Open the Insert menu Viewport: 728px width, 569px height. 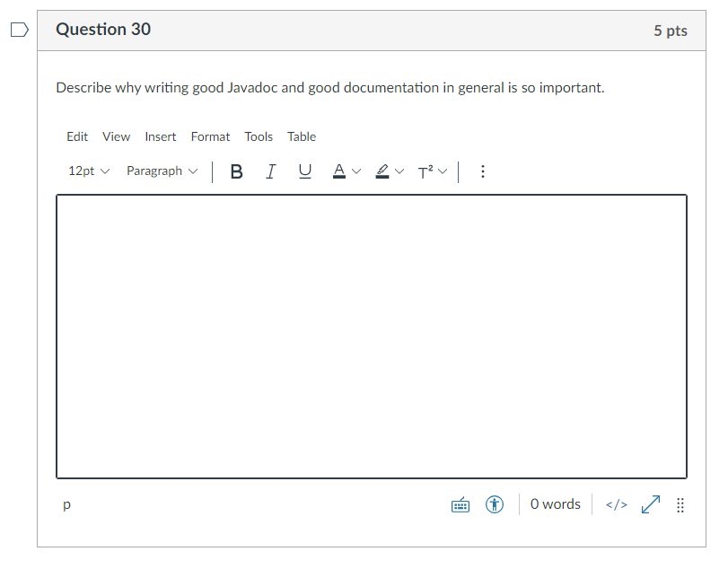(x=160, y=136)
